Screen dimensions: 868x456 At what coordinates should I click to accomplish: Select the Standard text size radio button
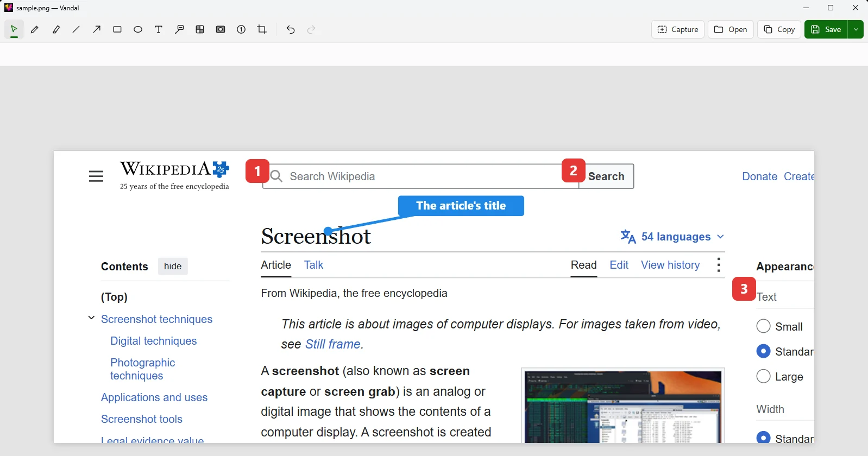pyautogui.click(x=763, y=351)
